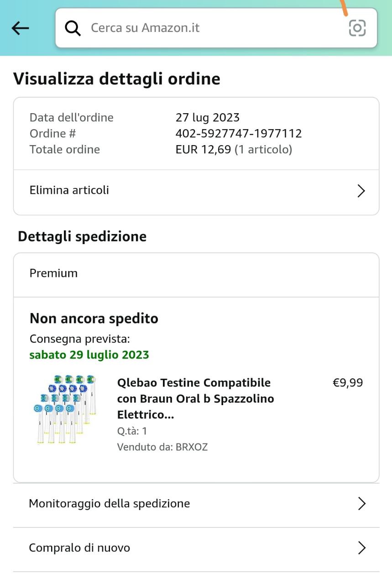Screen dimensions: 392x584
Task: Open Elimina articoli row
Action: click(x=196, y=191)
